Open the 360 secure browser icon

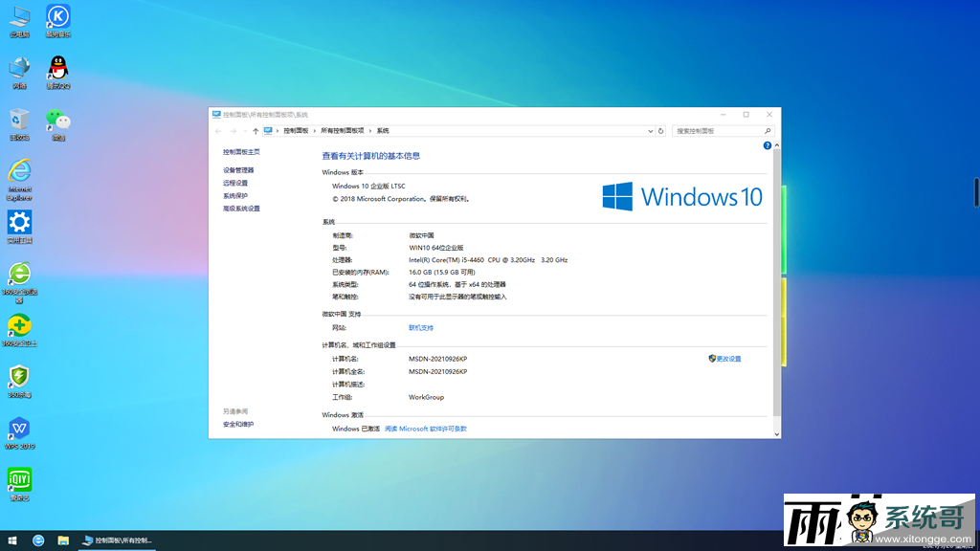click(19, 282)
